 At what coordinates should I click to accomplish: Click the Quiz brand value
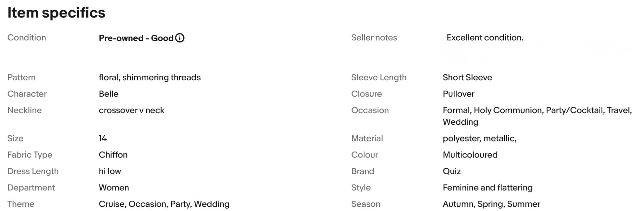[452, 171]
